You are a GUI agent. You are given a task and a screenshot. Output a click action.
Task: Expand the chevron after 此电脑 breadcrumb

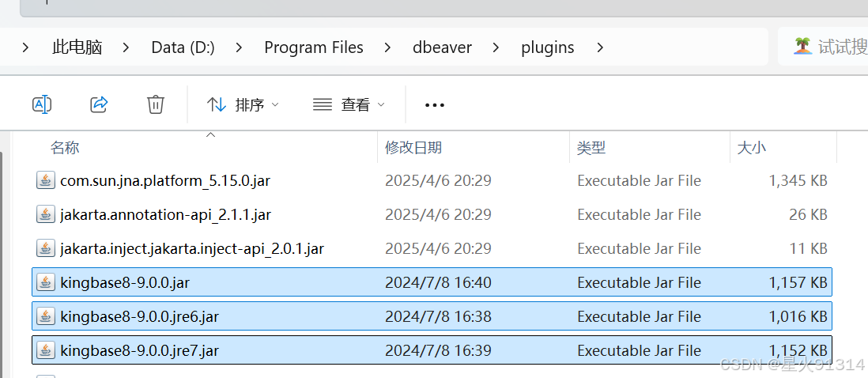tap(126, 47)
